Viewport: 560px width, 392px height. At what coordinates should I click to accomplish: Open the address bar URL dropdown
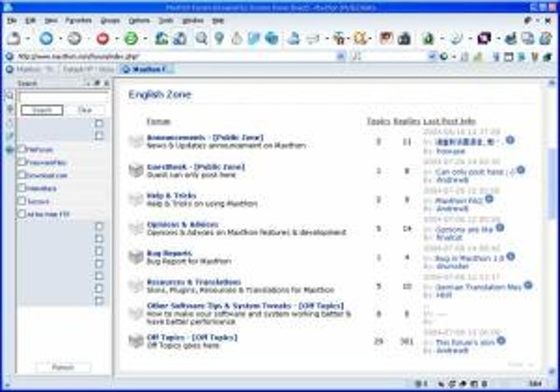point(341,56)
